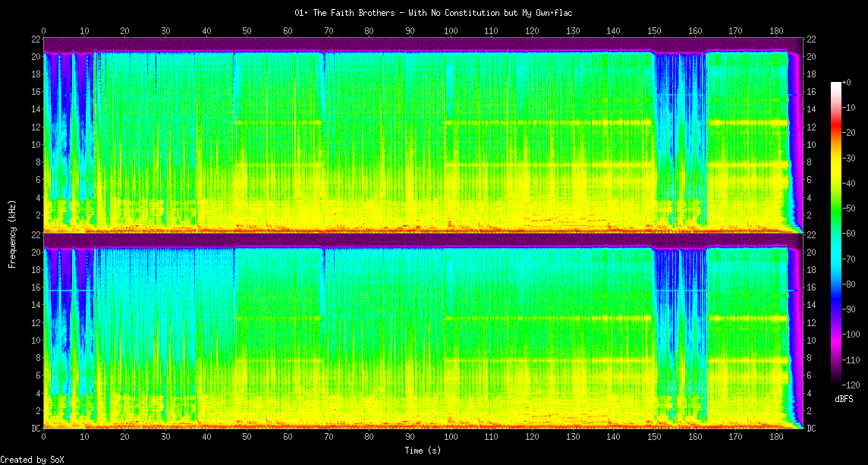Click the 70 second tick on the bottom time axis
This screenshot has height=465, width=868.
click(x=329, y=438)
